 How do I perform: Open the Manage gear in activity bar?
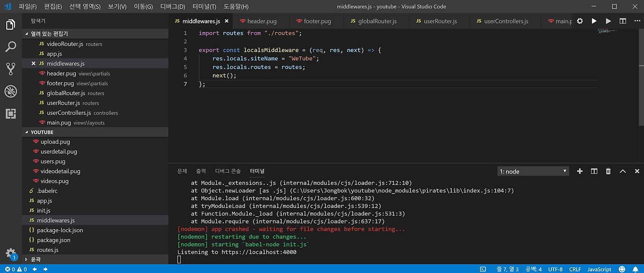pyautogui.click(x=11, y=253)
